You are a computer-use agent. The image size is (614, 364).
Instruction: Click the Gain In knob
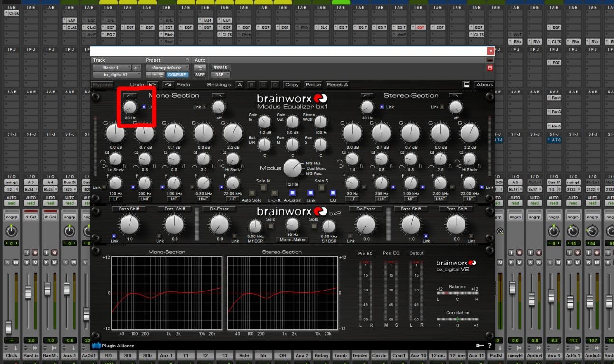tap(264, 122)
